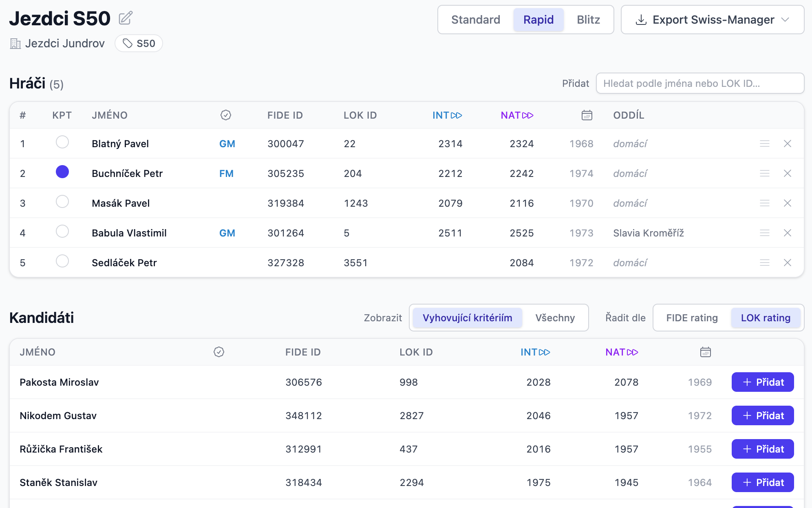Click the edit pencil icon next to Jezdci S50

[126, 18]
